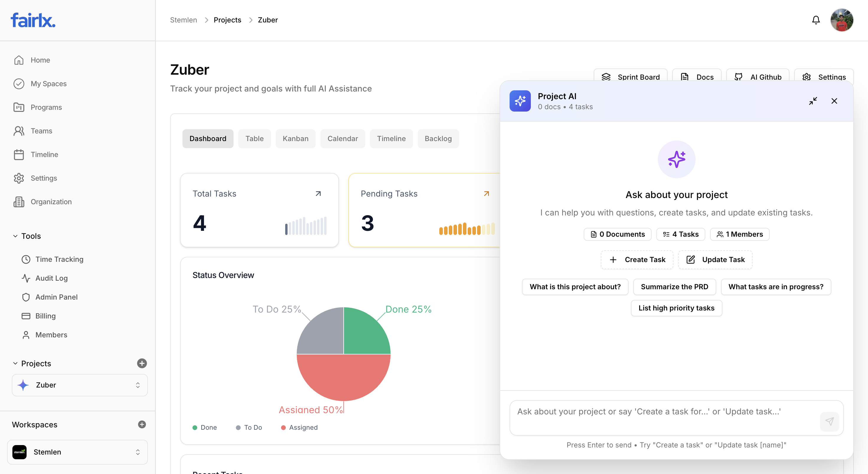868x474 pixels.
Task: Open the Admin Panel
Action: 56,297
